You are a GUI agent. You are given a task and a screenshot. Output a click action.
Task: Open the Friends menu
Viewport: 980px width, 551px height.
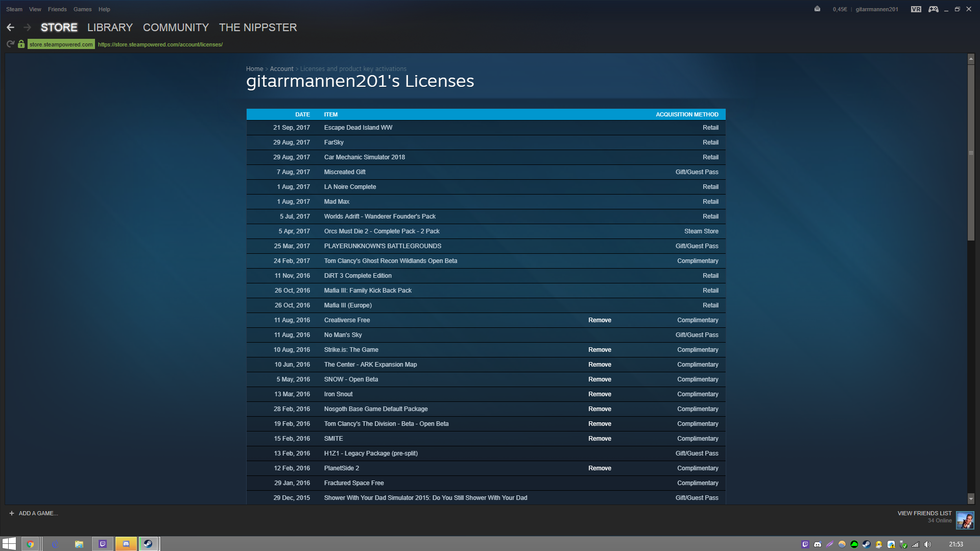57,9
